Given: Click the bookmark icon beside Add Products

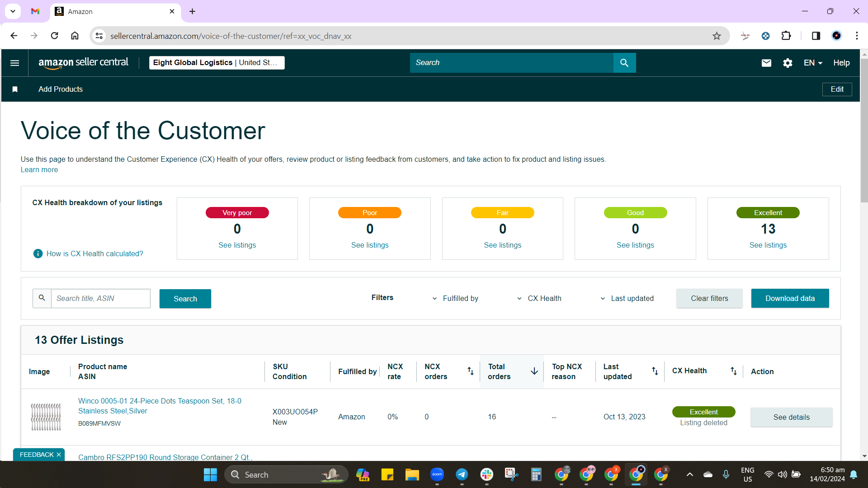Looking at the screenshot, I should point(15,89).
